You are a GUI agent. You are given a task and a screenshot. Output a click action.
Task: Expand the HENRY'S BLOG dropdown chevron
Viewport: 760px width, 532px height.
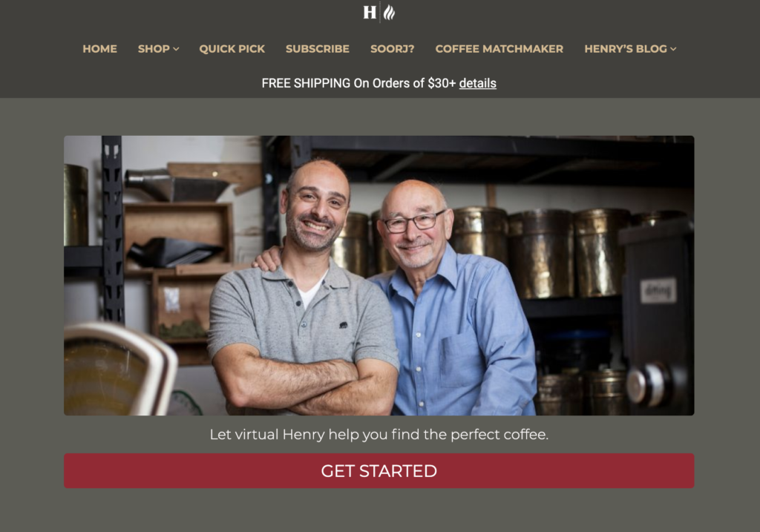coord(673,50)
